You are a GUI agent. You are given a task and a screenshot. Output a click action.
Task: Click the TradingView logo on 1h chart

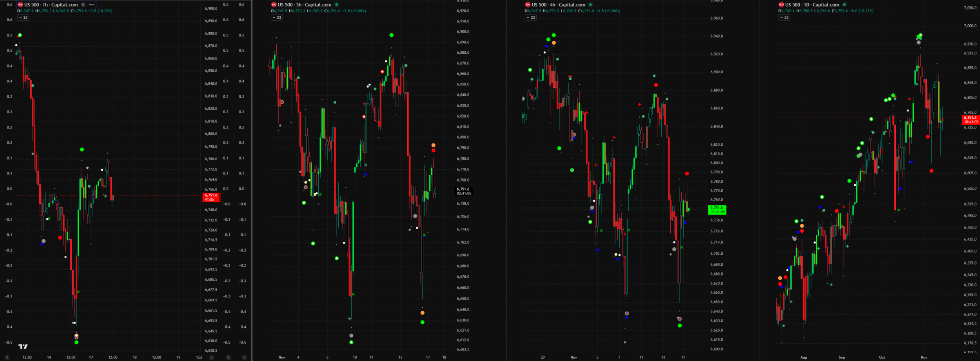pyautogui.click(x=23, y=346)
